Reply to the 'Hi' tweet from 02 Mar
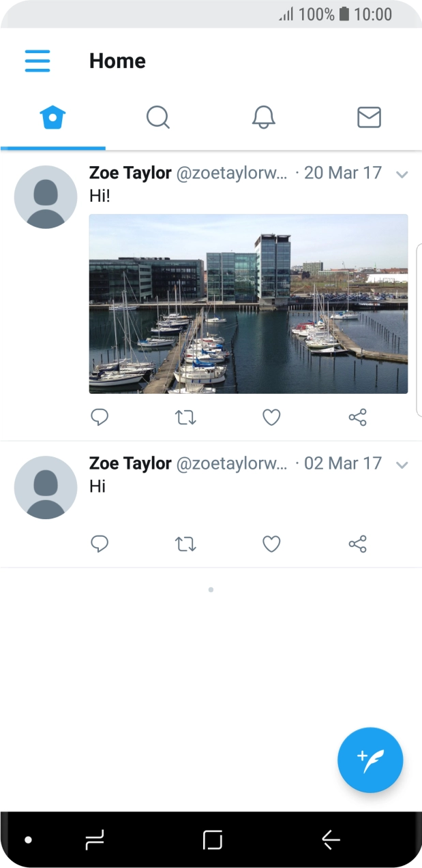This screenshot has height=868, width=422. (x=100, y=543)
